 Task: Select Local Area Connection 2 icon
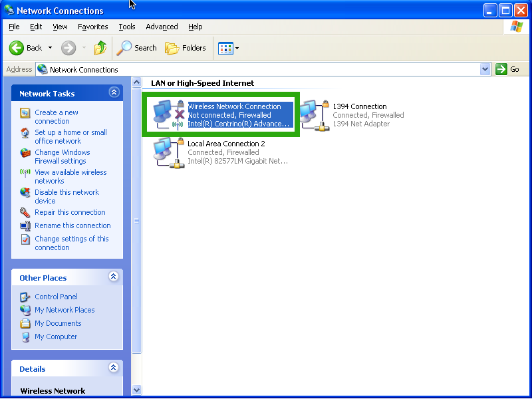(167, 152)
